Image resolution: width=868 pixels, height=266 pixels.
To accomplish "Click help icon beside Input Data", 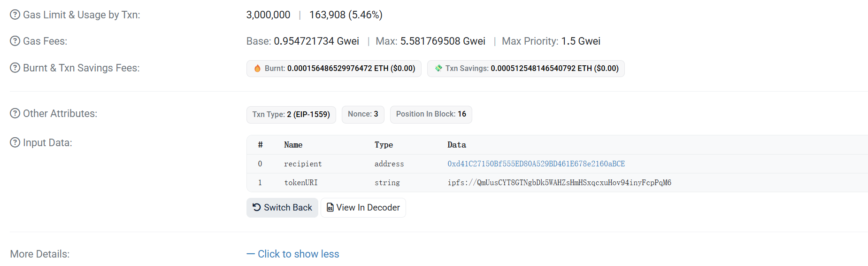I will tap(15, 142).
